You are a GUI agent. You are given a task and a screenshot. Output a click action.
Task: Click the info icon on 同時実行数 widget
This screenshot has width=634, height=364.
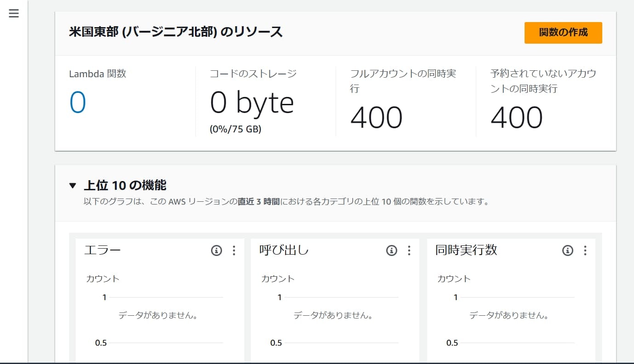(568, 250)
